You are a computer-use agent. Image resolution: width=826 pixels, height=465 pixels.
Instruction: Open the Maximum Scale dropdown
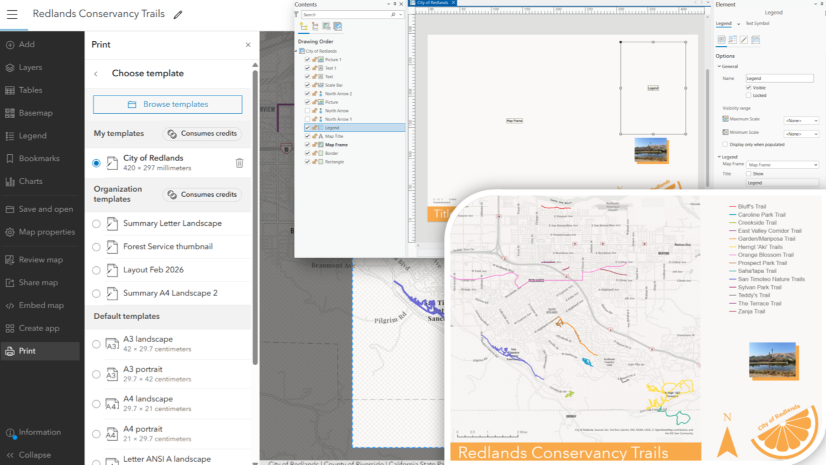point(801,121)
